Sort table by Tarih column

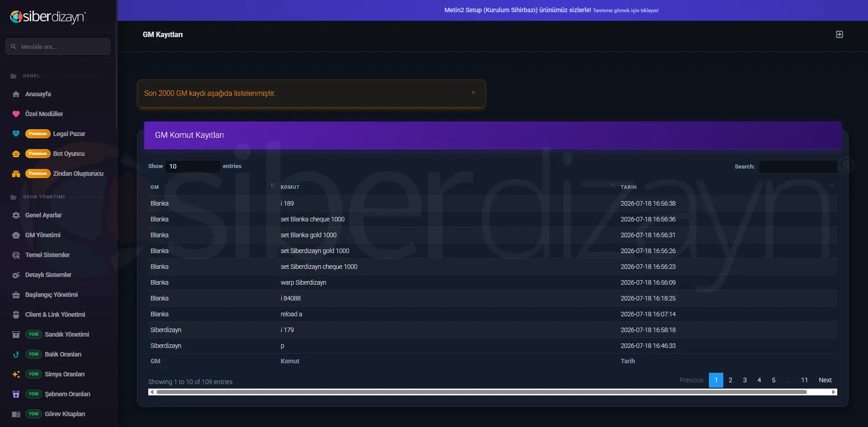(727, 187)
